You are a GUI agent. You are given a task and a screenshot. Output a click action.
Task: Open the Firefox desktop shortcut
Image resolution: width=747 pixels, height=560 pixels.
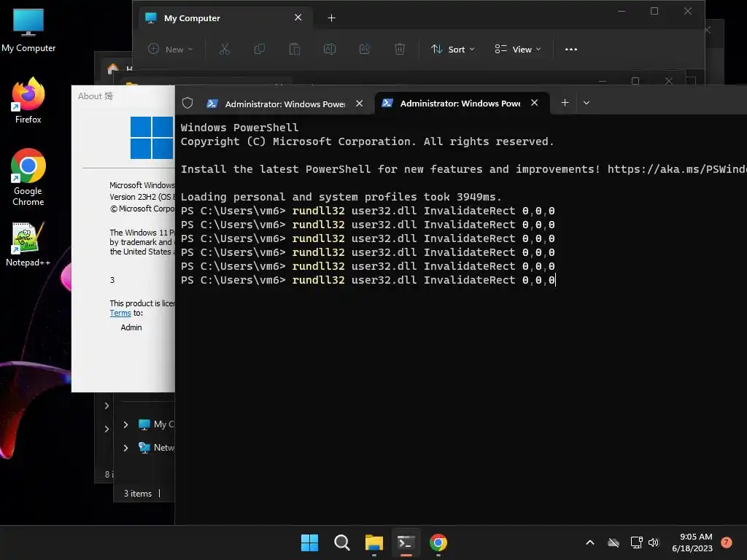coord(28,101)
